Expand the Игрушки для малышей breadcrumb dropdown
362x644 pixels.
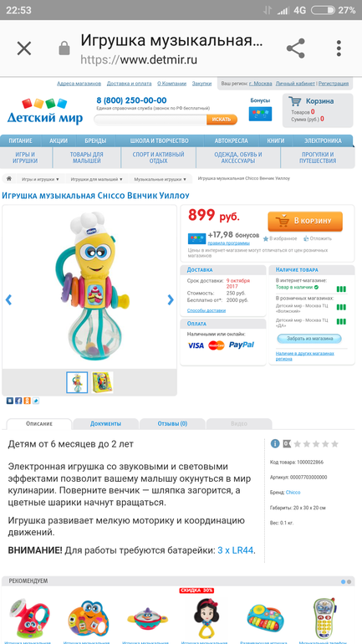coord(96,180)
